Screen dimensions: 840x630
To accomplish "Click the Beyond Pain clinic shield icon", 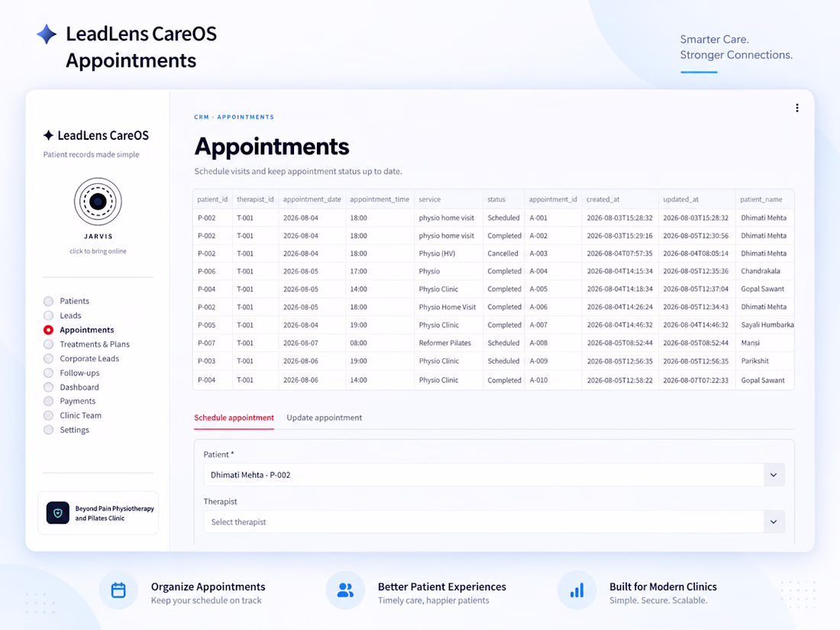I will [x=58, y=512].
